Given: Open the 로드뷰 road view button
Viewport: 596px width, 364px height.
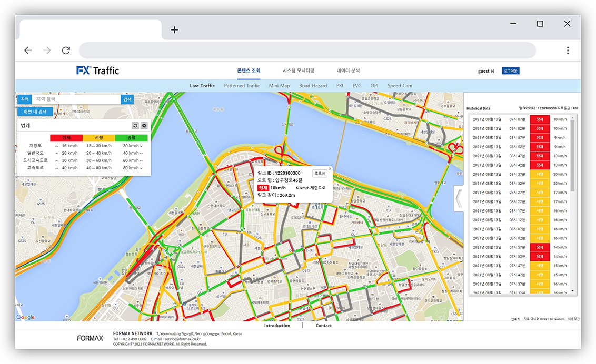Looking at the screenshot, I should coord(320,173).
